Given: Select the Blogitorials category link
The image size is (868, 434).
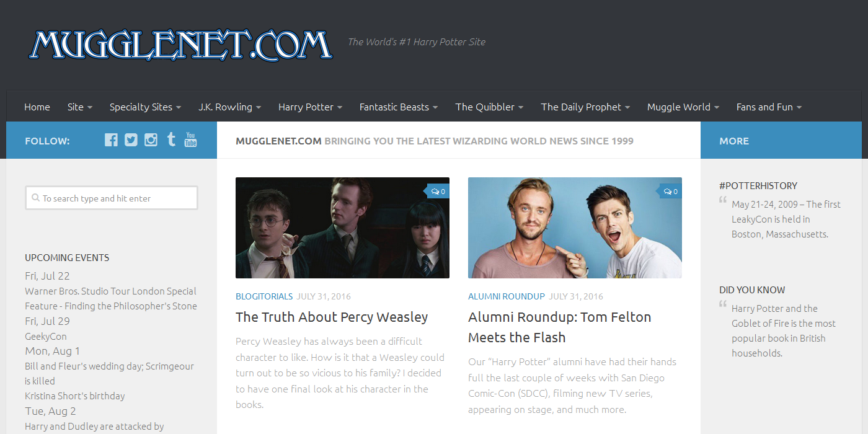Looking at the screenshot, I should pos(264,296).
